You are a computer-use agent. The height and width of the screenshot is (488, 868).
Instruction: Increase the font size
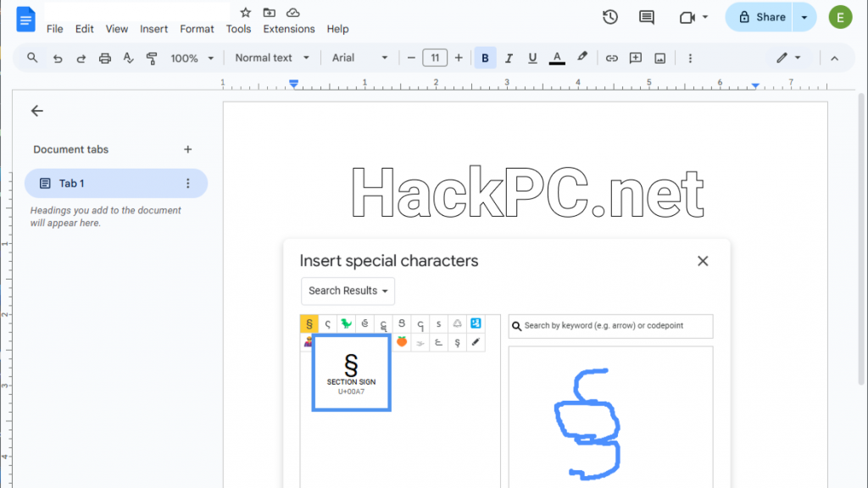(459, 58)
